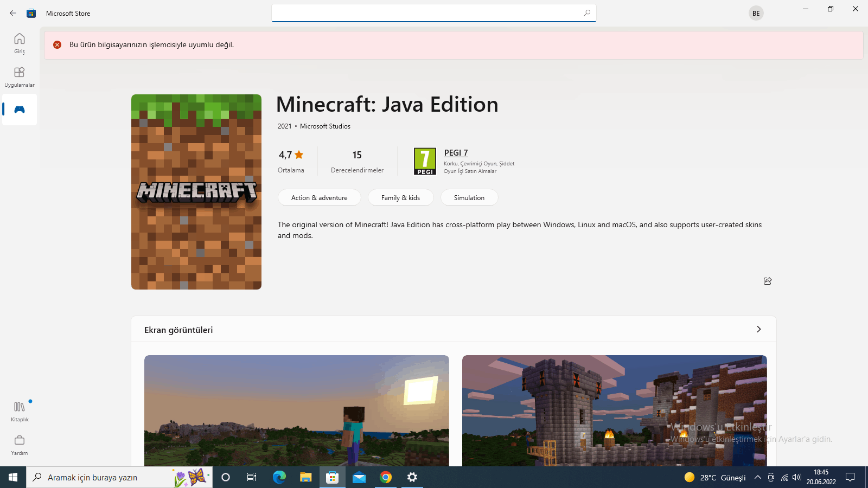This screenshot has height=488, width=868.
Task: Go back using the back arrow
Action: (x=13, y=13)
